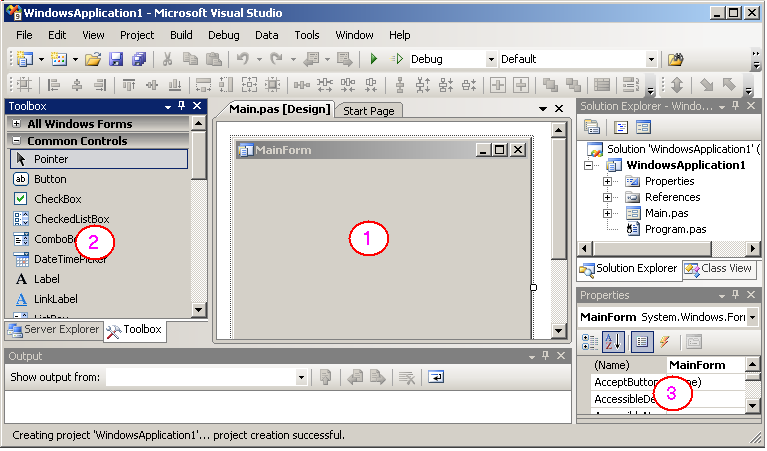Toggle auto-hide pin on Toolbox panel
Viewport: 767px width, 451px height.
pyautogui.click(x=181, y=106)
